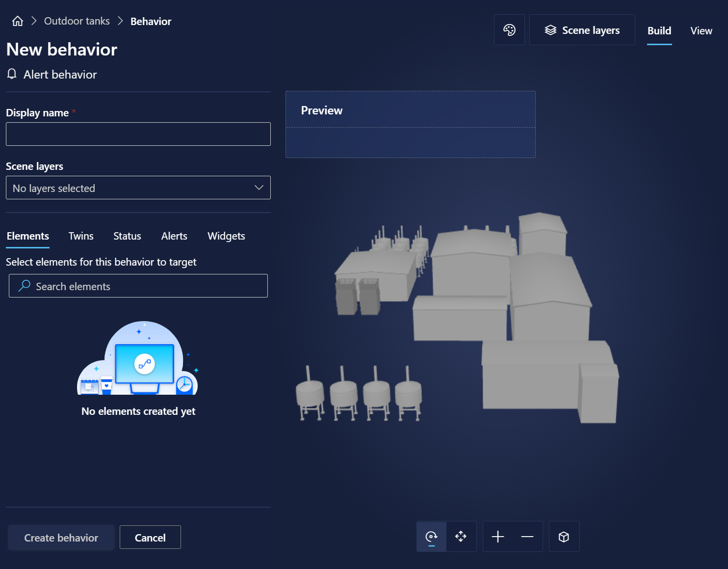Switch to the Twins tab
The height and width of the screenshot is (569, 728).
(x=80, y=236)
